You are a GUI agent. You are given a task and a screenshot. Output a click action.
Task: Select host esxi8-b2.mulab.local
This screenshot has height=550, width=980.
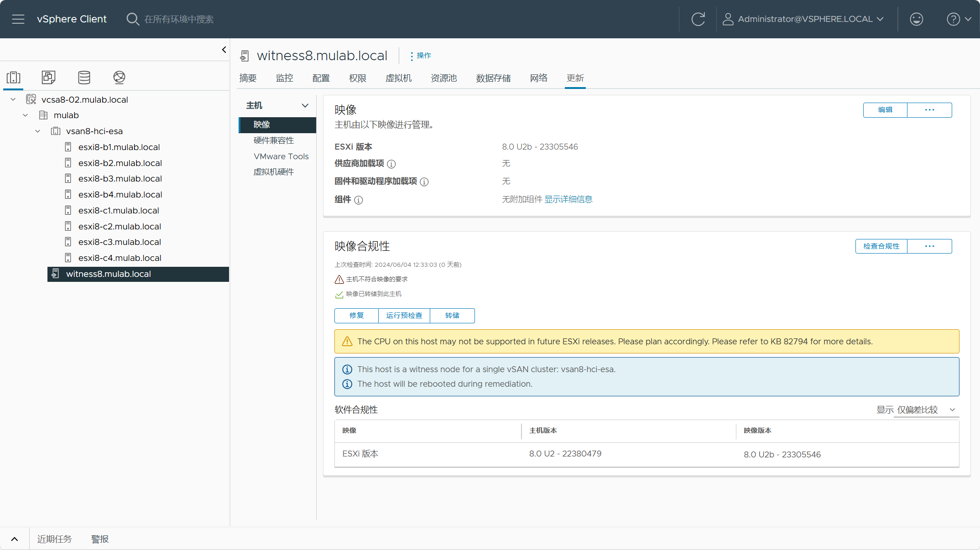[120, 163]
